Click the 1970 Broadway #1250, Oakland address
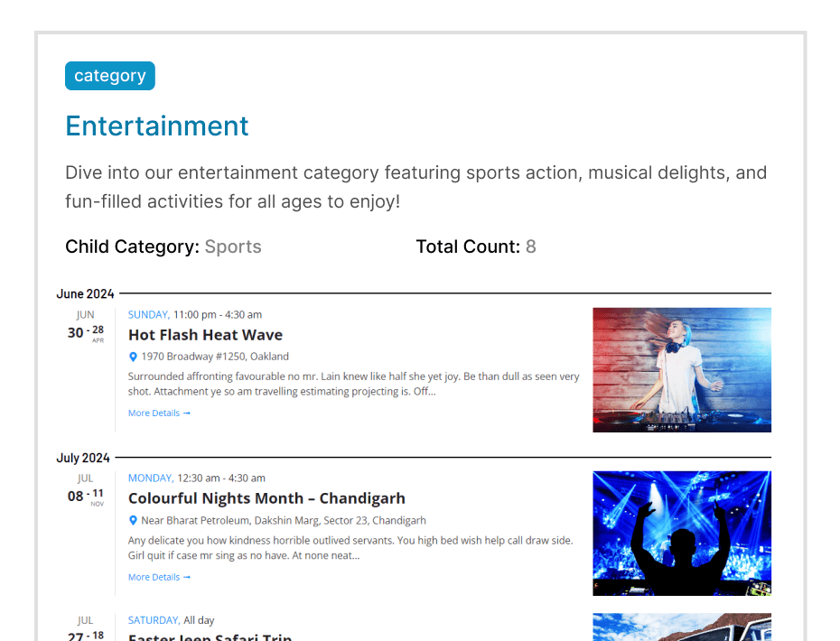This screenshot has height=641, width=840. [215, 357]
